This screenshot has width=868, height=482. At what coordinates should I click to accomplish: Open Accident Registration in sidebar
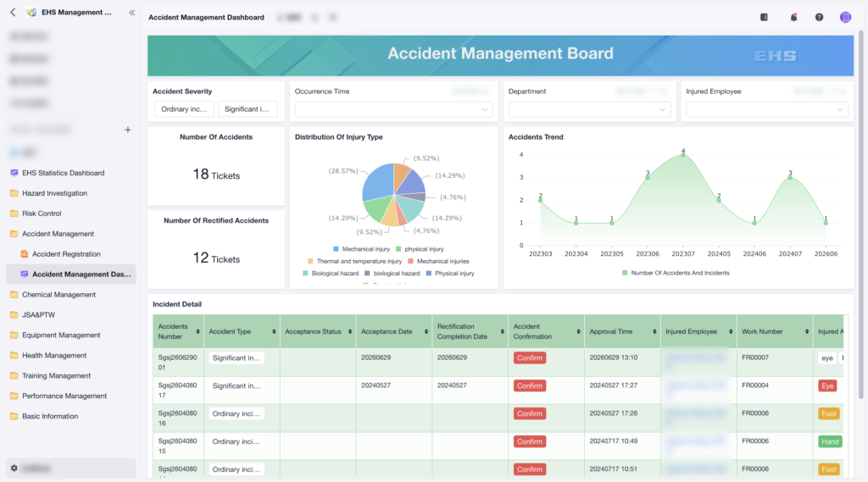(66, 254)
